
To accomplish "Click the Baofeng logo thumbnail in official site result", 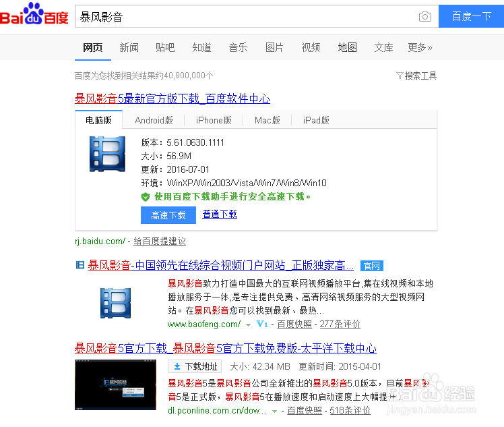I will (x=116, y=303).
